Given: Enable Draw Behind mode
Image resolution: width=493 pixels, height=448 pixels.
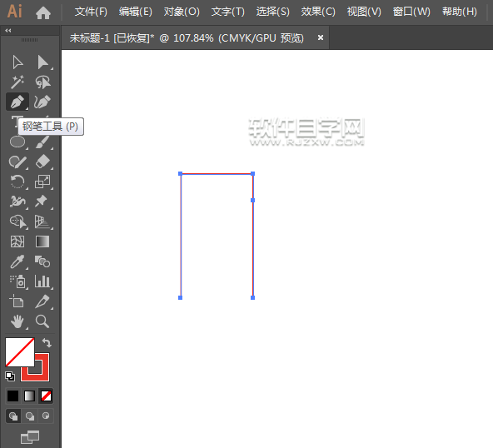Looking at the screenshot, I should (x=29, y=416).
